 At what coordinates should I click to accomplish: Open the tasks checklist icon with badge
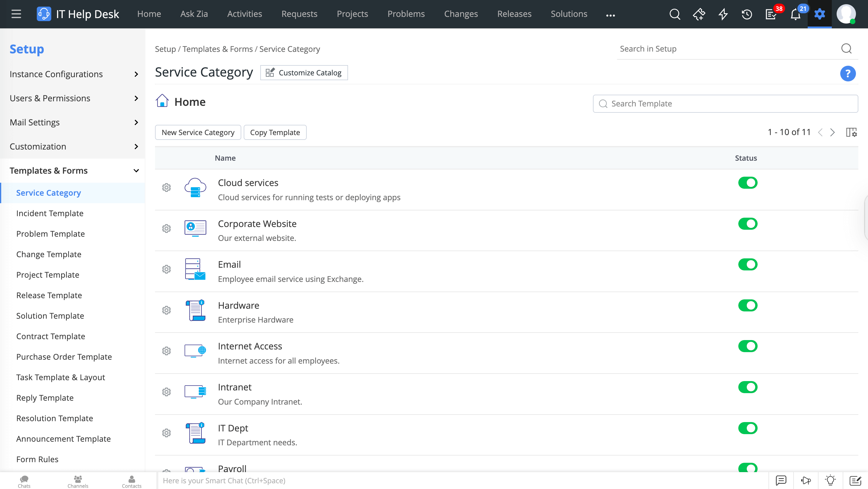771,14
